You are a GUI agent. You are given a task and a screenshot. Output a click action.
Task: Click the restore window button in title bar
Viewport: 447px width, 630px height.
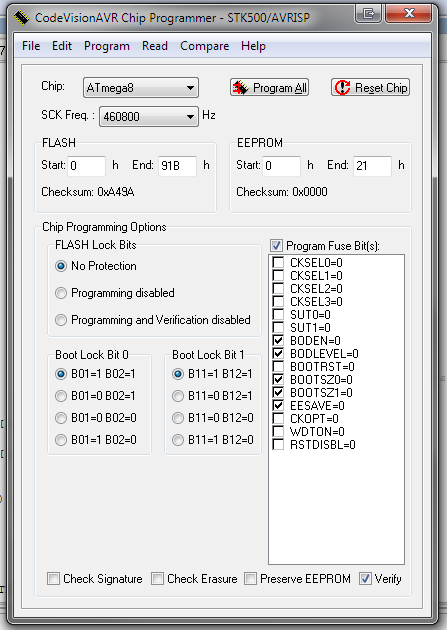click(368, 14)
